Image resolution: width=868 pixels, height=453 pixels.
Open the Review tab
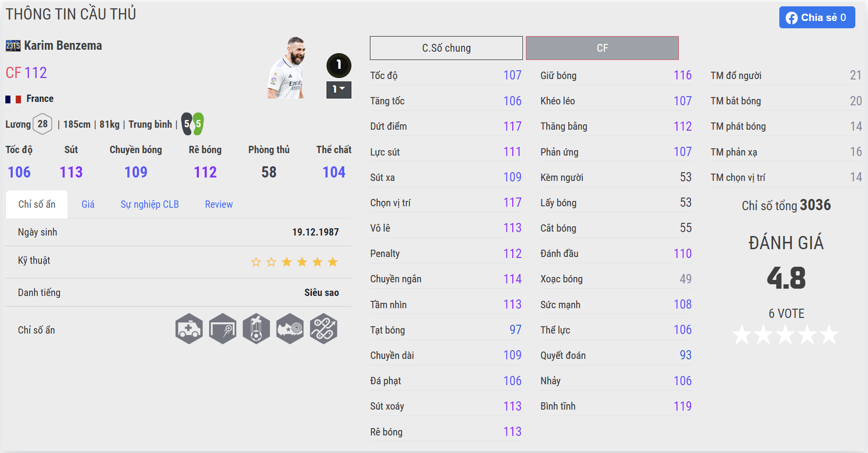(219, 204)
